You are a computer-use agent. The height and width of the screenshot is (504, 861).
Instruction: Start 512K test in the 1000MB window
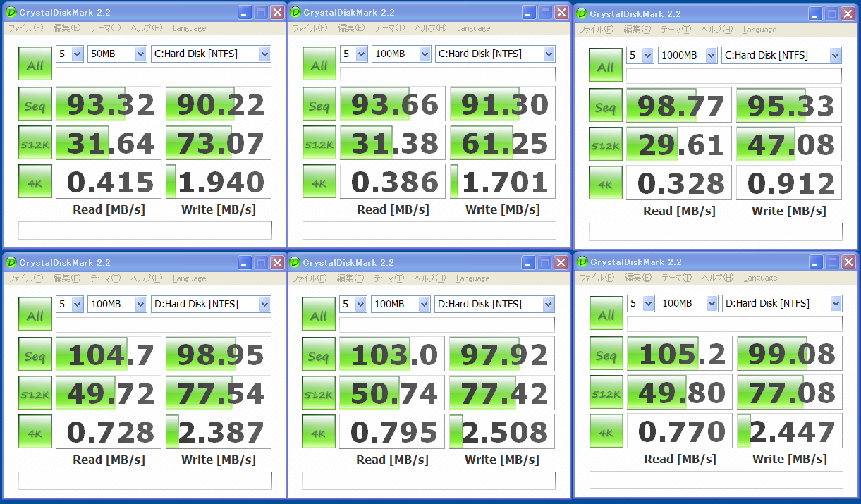(x=606, y=145)
